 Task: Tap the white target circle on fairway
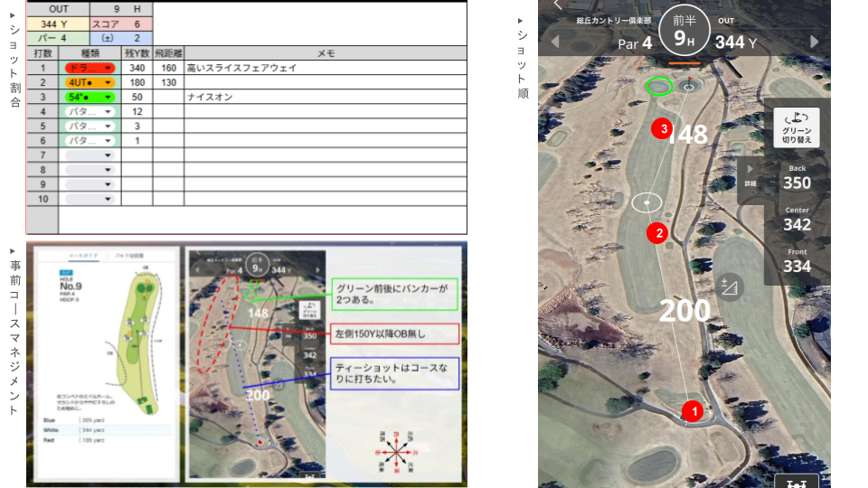point(646,202)
